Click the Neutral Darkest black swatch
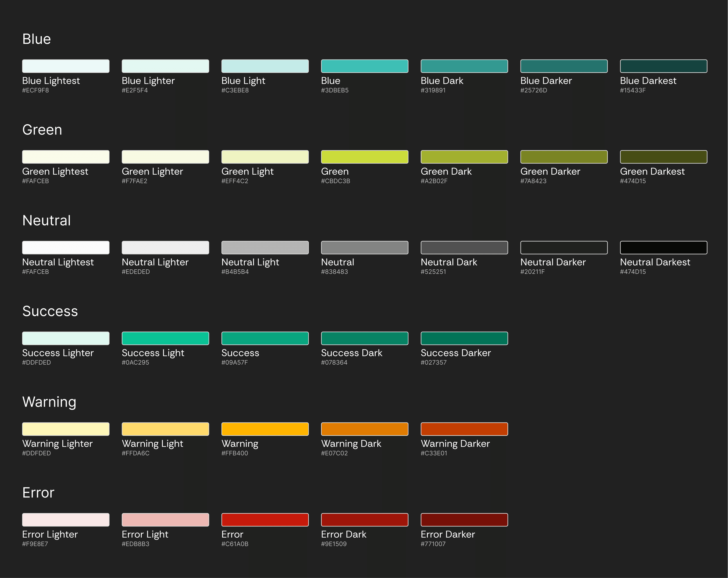Image resolution: width=728 pixels, height=578 pixels. click(663, 248)
